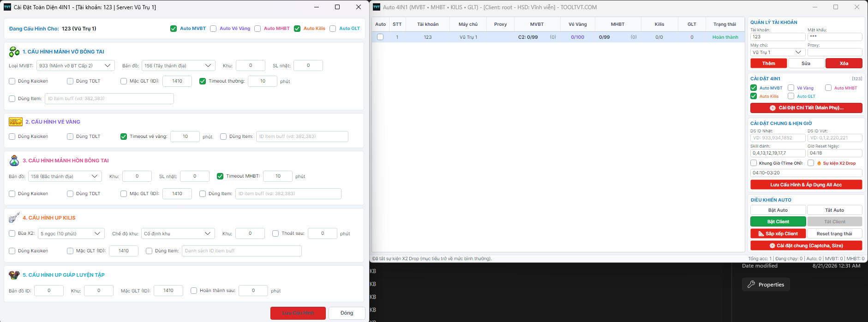Viewport: 868px width, 322px height.
Task: Click the MVBT column header
Action: 537,24
